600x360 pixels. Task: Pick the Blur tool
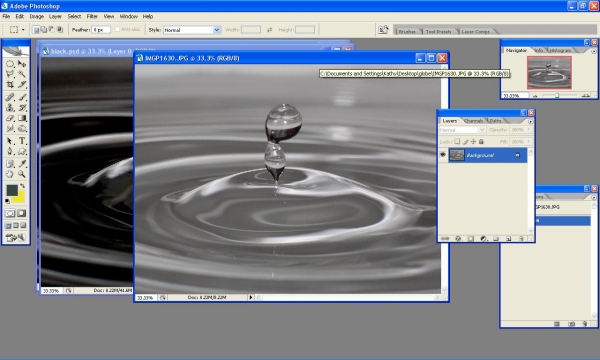pyautogui.click(x=10, y=128)
